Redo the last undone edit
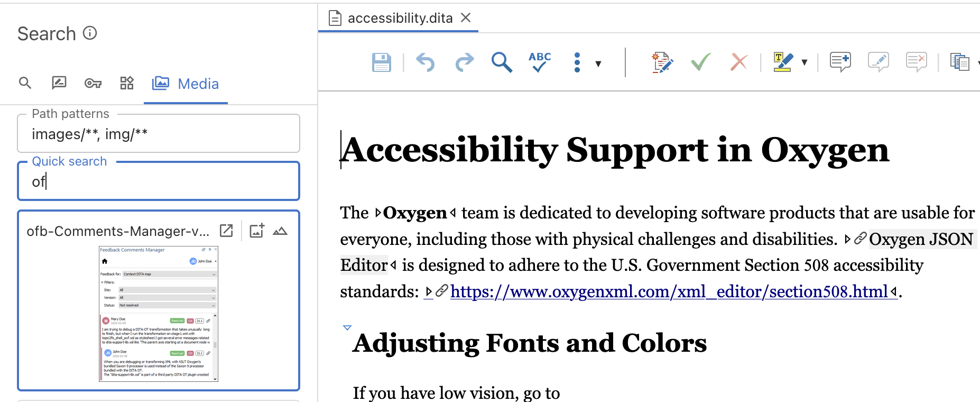Screen dimensions: 980x402 pyautogui.click(x=465, y=62)
